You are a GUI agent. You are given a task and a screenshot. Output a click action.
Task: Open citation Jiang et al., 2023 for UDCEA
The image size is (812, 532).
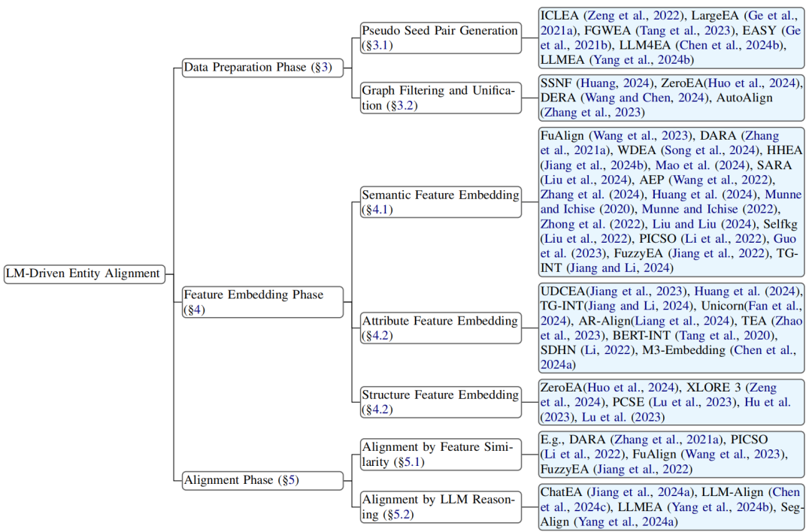[x=637, y=292]
